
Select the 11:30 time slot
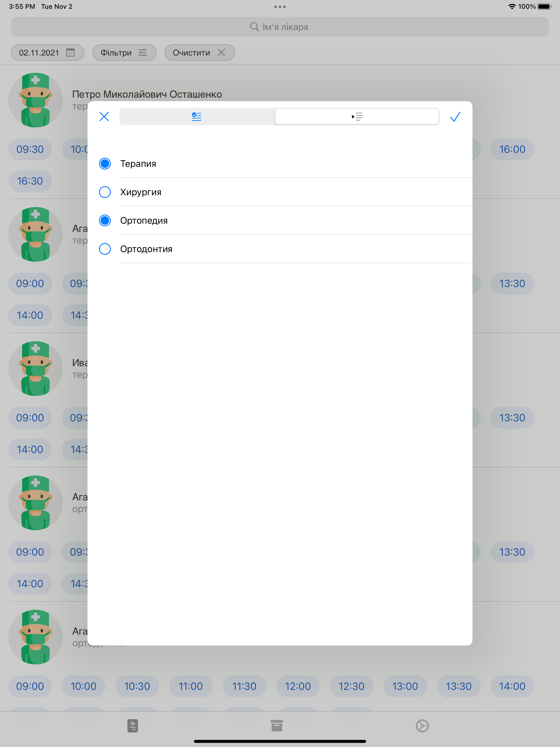click(x=244, y=686)
